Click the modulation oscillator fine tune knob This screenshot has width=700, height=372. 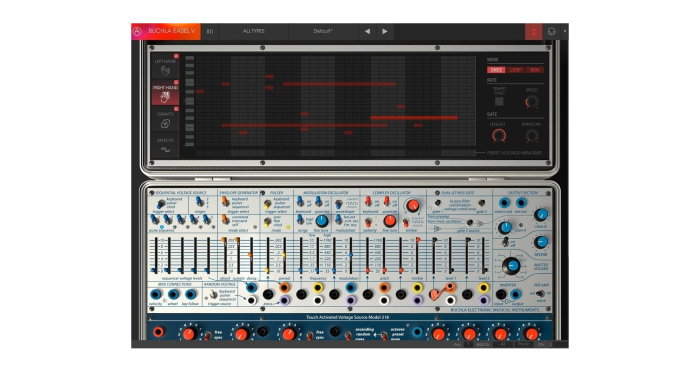pos(321,221)
